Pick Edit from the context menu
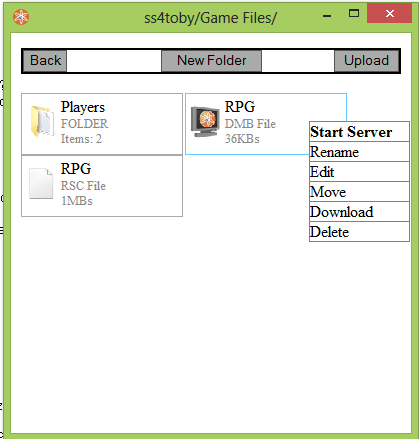Screen dimensions: 419x439 (x=359, y=172)
